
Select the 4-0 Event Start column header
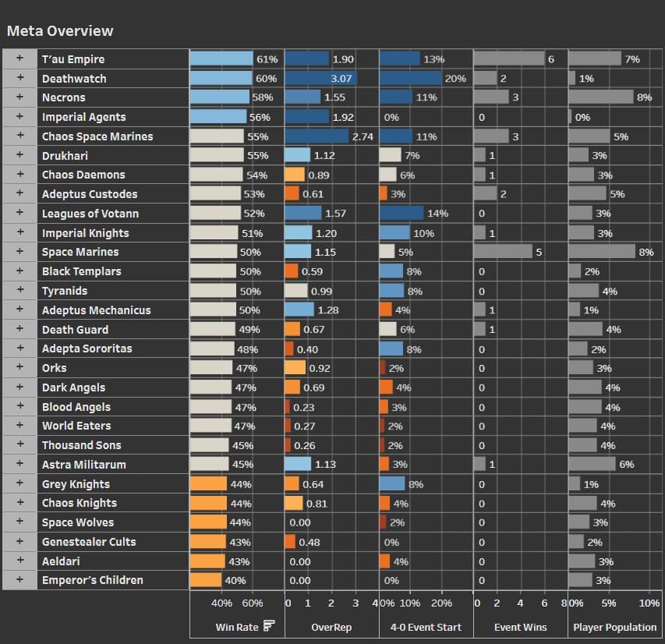(426, 627)
